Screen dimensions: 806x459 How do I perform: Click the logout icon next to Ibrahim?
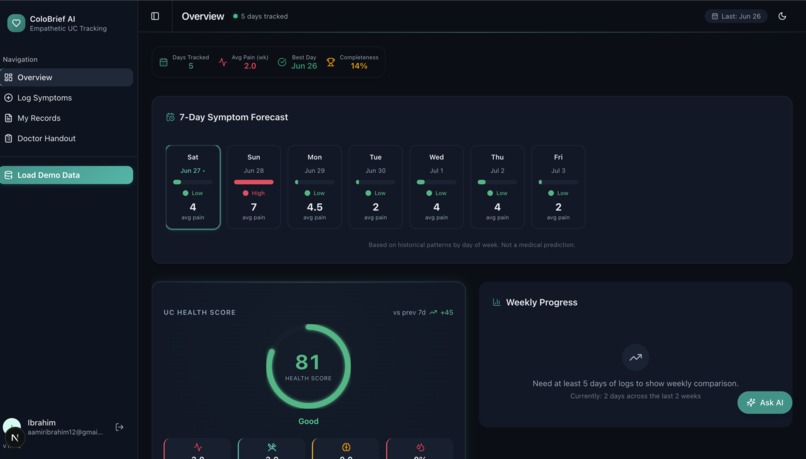(119, 427)
